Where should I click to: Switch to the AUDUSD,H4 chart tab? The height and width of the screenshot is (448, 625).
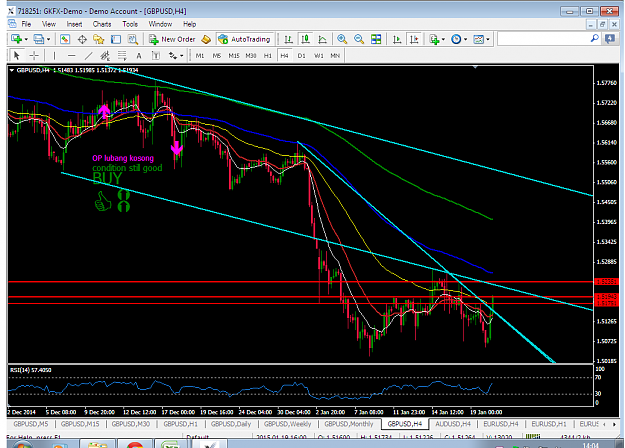[453, 424]
